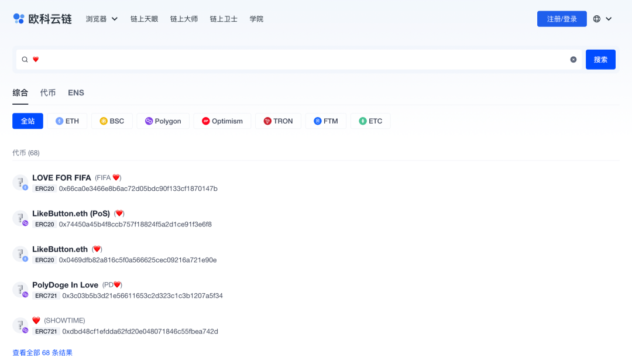Image resolution: width=632 pixels, height=364 pixels.
Task: Click the 欧科云链 logo
Action: click(42, 19)
